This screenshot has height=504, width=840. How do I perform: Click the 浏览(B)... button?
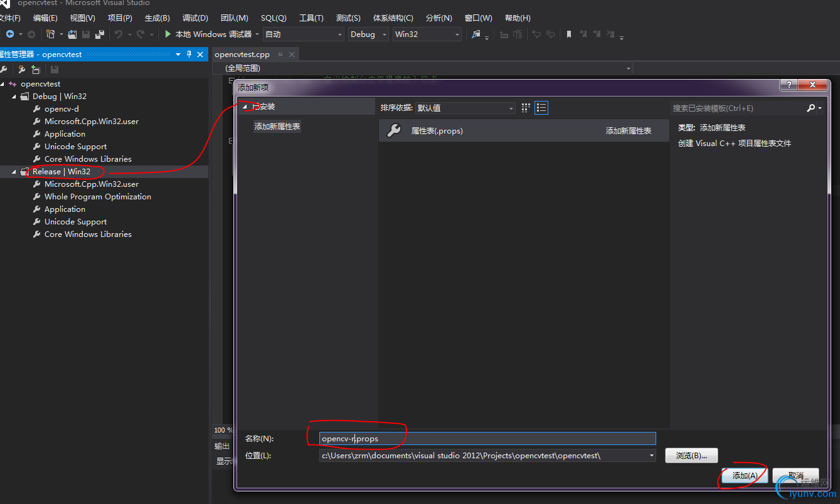coord(691,456)
